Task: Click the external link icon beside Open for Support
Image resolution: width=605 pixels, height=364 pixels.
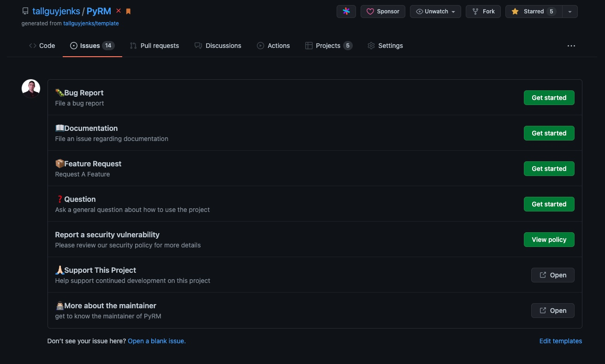Action: pos(543,275)
